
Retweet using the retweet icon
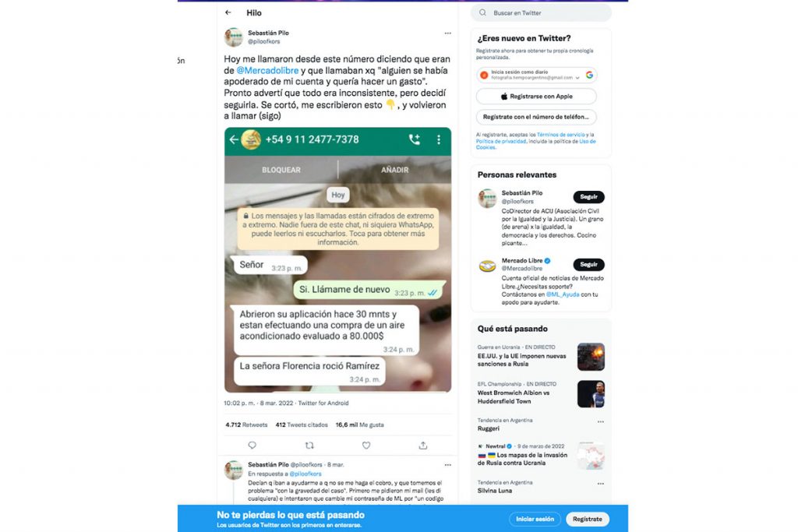pos(309,445)
